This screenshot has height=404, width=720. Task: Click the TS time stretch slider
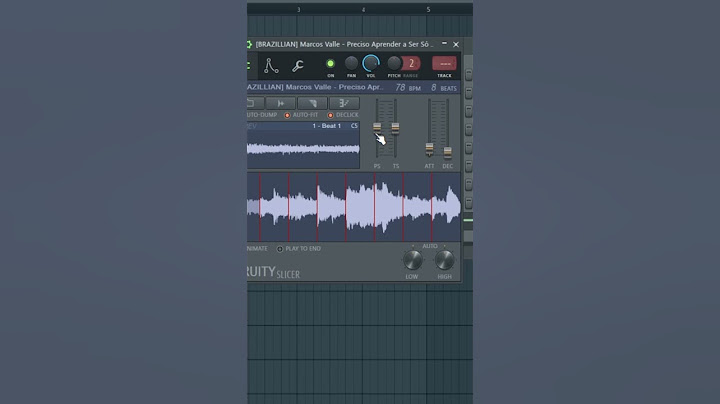click(395, 129)
